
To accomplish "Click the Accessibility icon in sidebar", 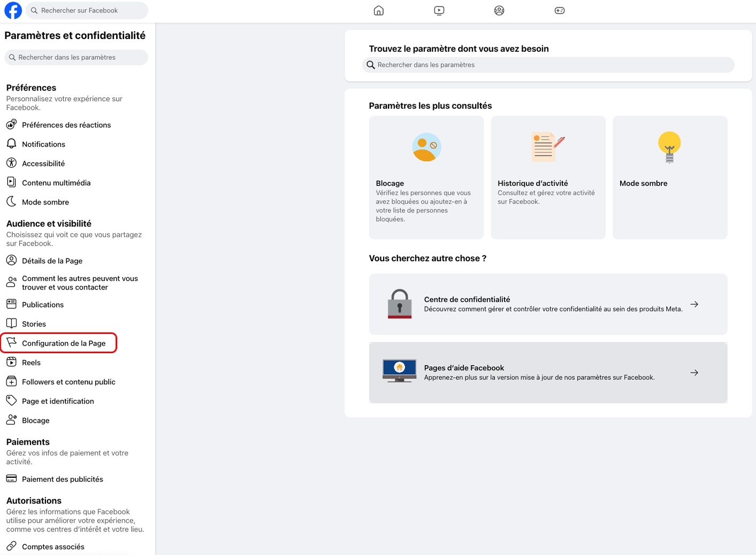I will (x=12, y=163).
